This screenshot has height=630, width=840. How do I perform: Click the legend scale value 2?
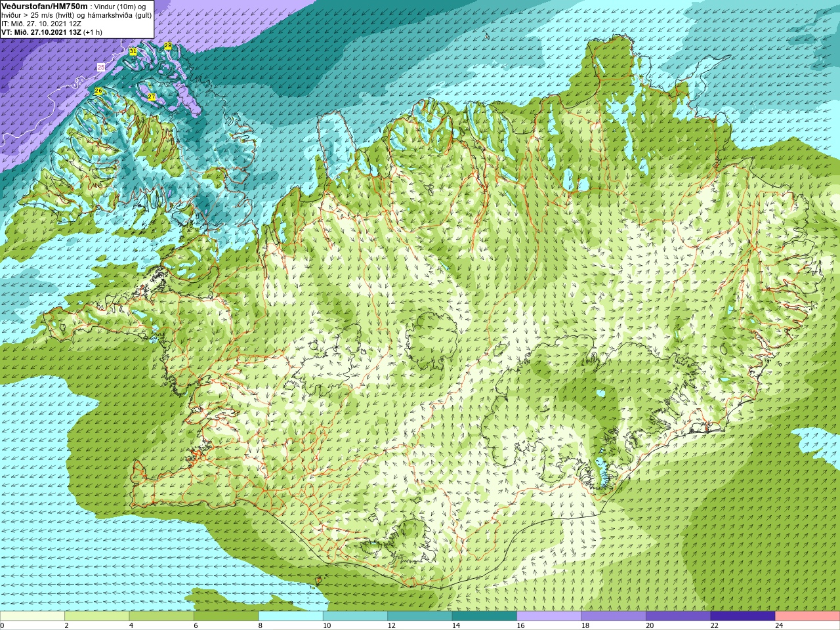(66, 625)
